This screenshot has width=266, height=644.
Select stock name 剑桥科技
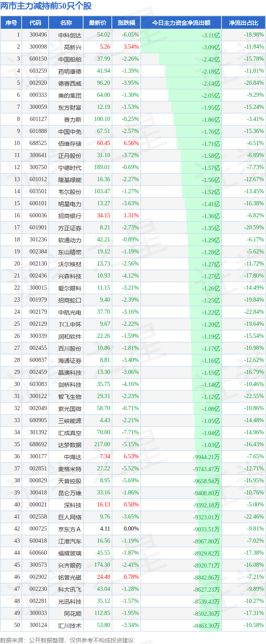pos(70,384)
